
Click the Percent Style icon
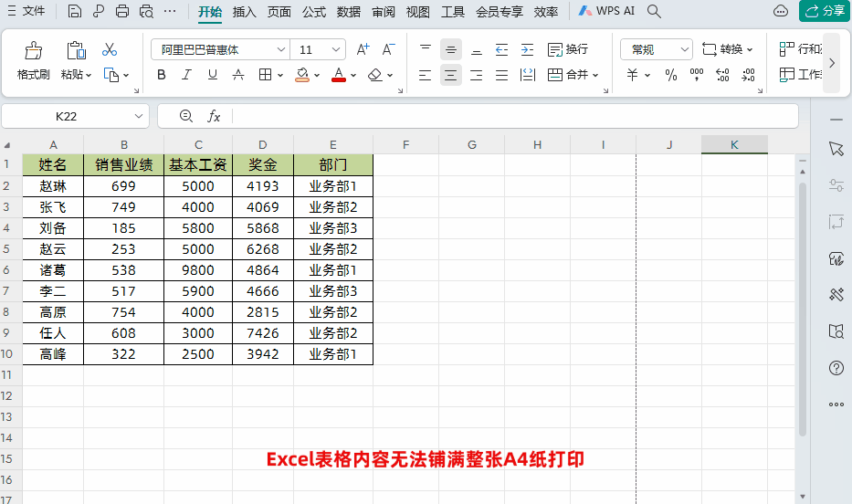[671, 75]
